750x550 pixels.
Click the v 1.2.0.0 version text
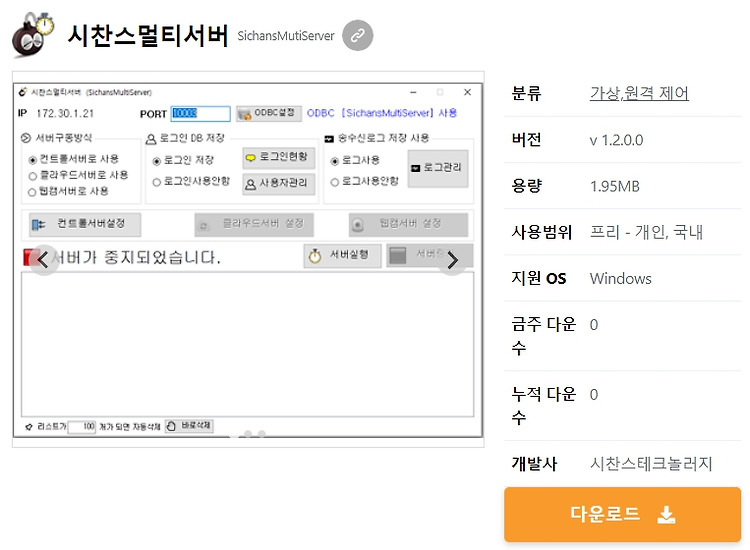click(x=617, y=140)
